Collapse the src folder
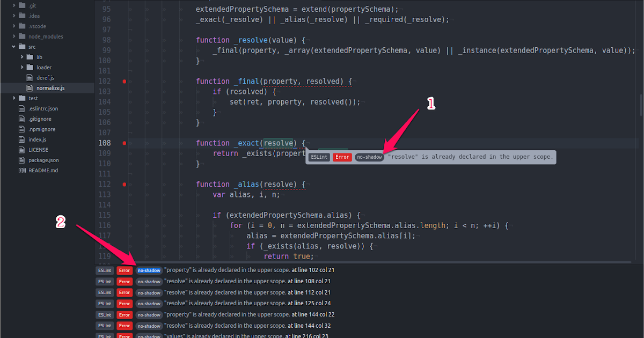Screen dimensions: 644x338 click(x=14, y=47)
